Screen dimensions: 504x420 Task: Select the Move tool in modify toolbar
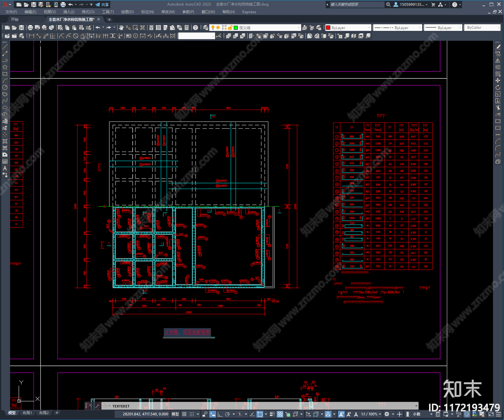coord(498,81)
